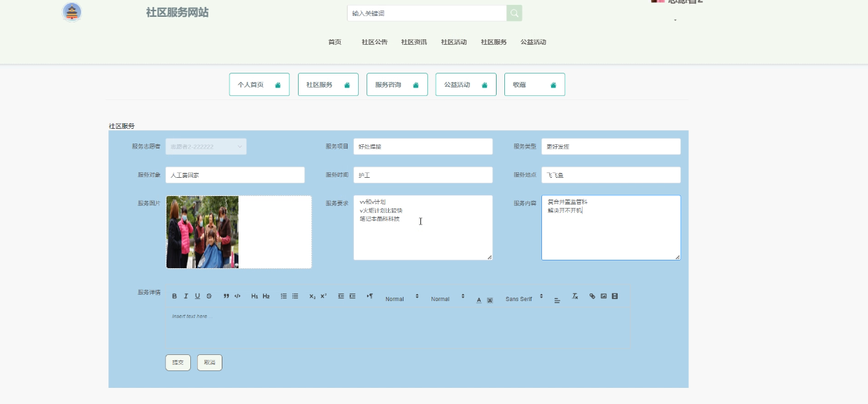
Task: Insert a video in the editor
Action: click(x=615, y=296)
